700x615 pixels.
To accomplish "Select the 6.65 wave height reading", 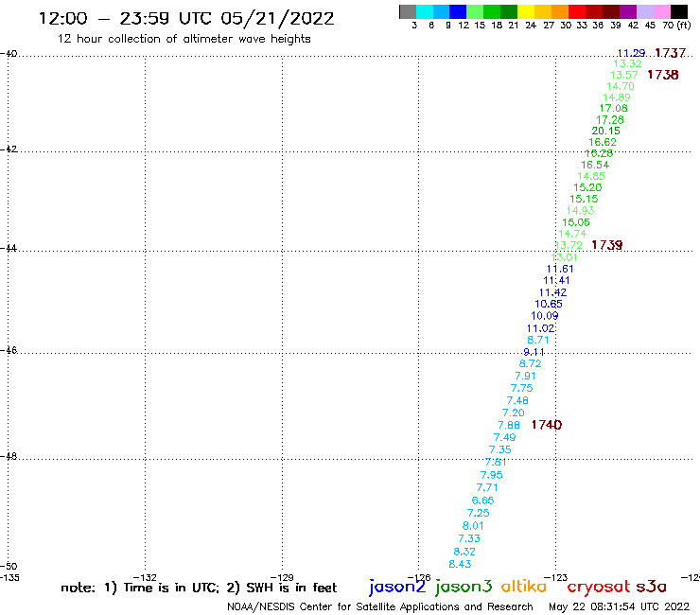I will click(x=482, y=501).
